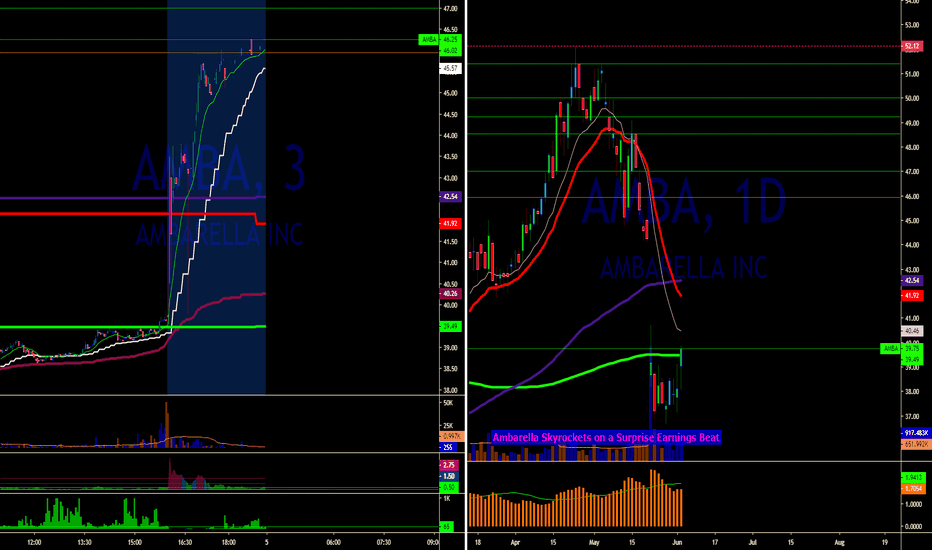
Task: Click 16:30 on the left time axis
Action: [185, 542]
